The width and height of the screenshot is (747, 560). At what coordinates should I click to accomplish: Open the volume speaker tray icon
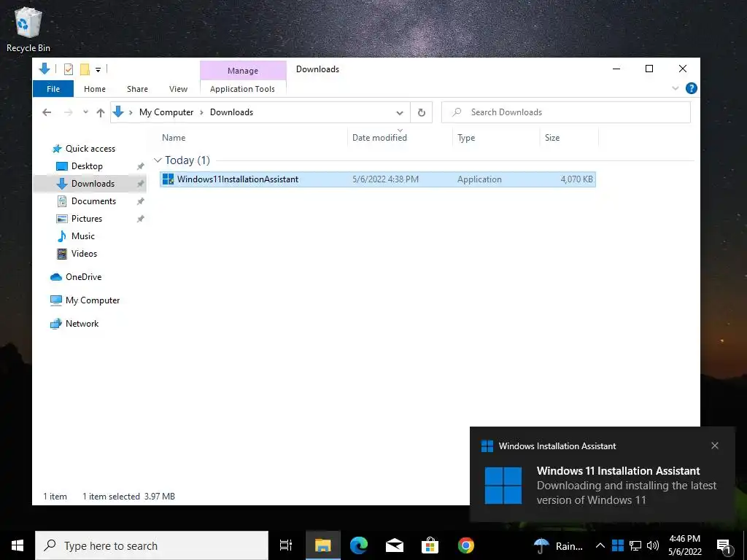click(x=653, y=545)
